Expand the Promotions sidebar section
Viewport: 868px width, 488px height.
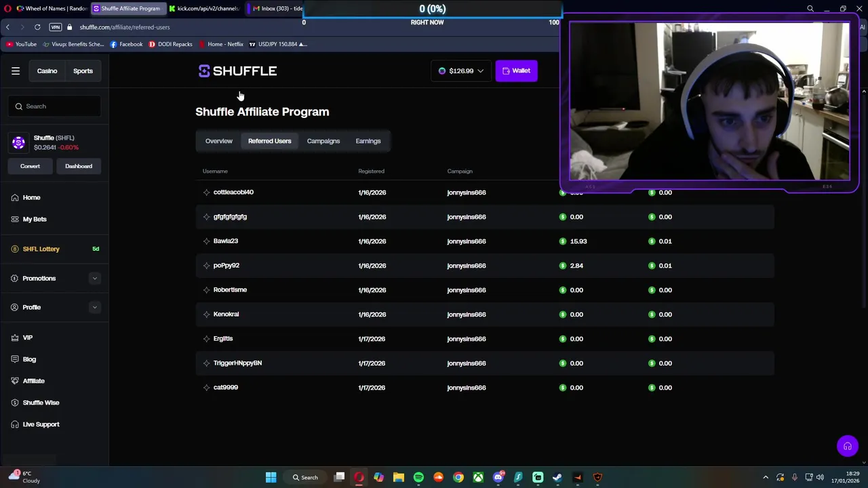[x=94, y=279]
